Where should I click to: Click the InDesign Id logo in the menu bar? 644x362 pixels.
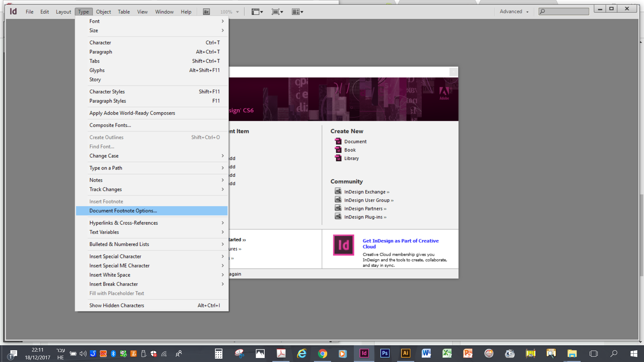[x=13, y=11]
